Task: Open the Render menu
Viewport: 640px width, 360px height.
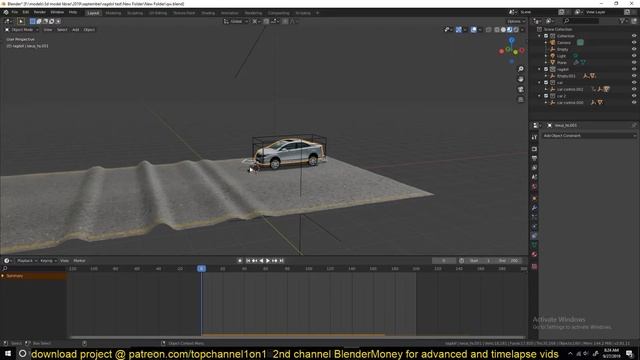Action: pos(40,12)
